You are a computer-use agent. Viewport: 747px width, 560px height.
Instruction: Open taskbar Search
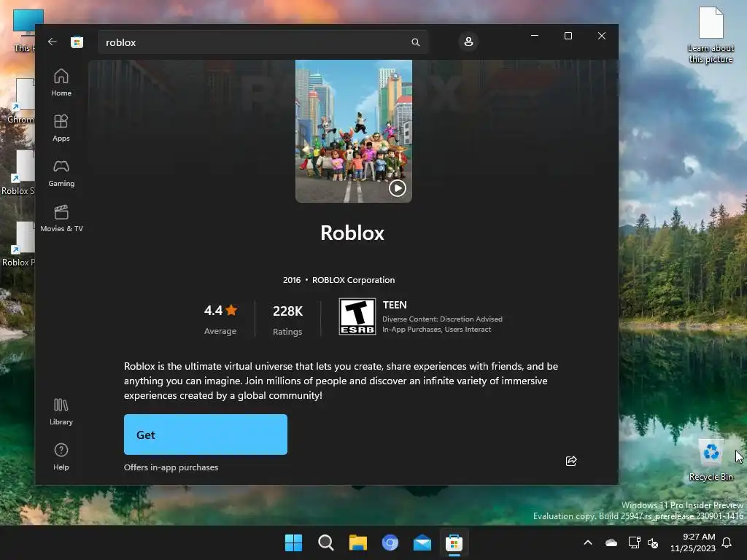[x=326, y=542]
